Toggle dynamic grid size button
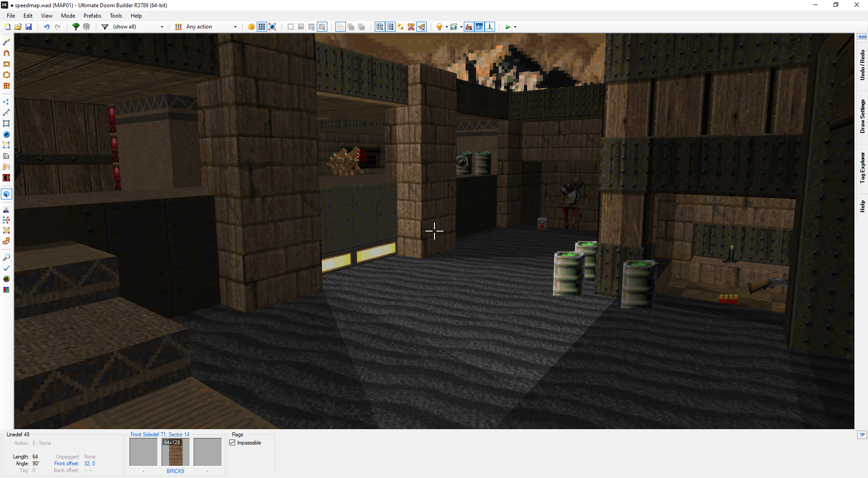This screenshot has height=478, width=868. coord(390,27)
